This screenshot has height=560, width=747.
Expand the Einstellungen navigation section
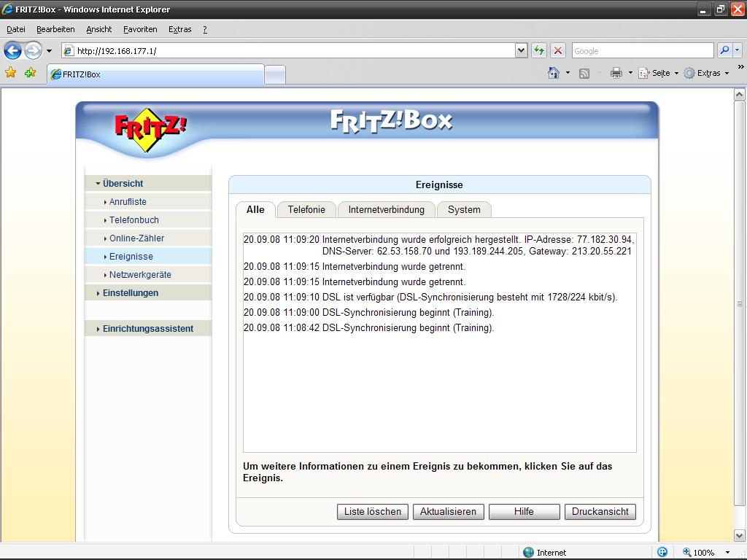(147, 293)
